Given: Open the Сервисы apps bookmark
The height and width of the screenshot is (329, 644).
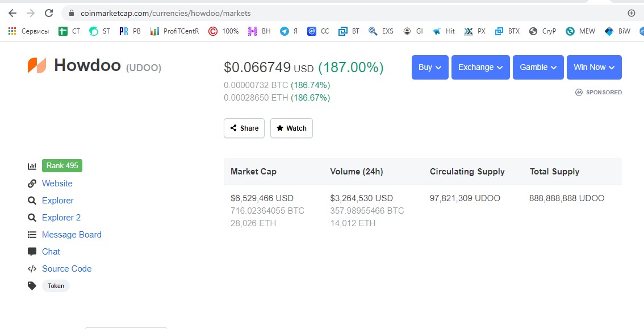Looking at the screenshot, I should 28,31.
